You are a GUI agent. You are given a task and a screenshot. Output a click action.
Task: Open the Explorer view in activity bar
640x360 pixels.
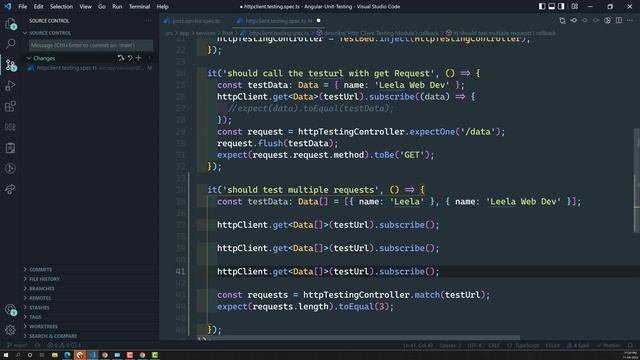(11, 24)
